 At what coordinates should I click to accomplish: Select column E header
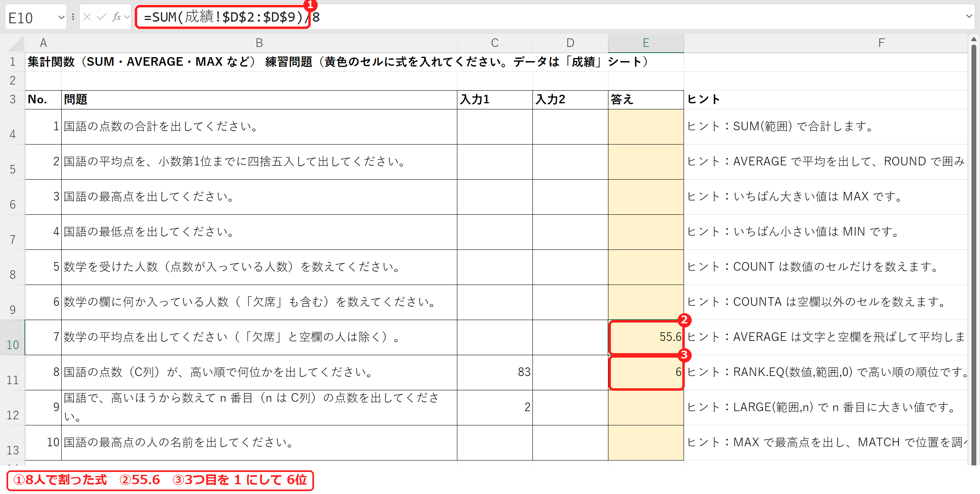pos(646,43)
